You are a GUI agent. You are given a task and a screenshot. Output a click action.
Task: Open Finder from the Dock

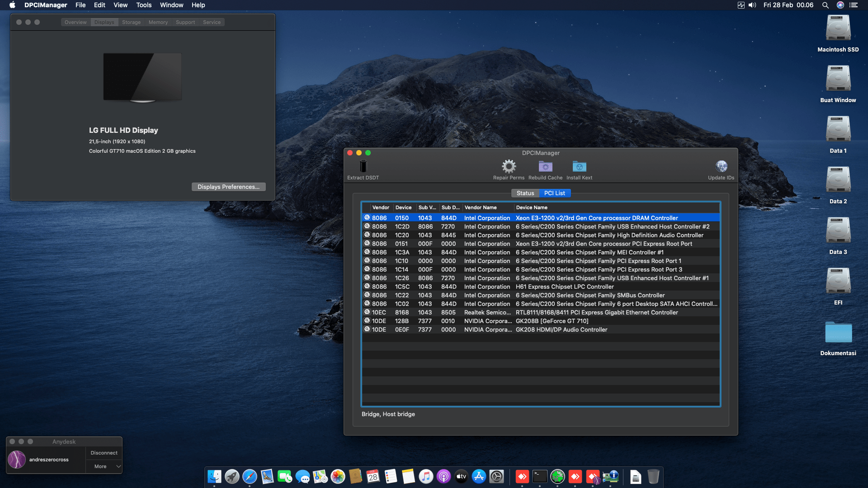tap(214, 476)
